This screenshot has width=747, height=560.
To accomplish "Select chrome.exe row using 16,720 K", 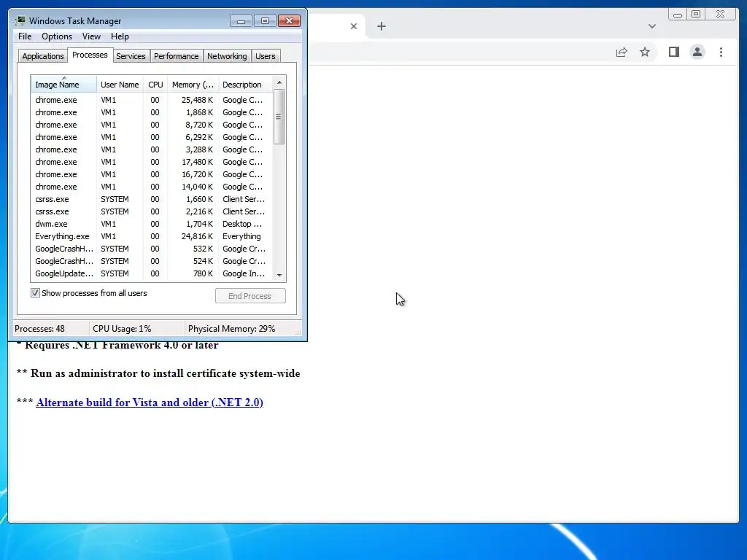I will [x=152, y=174].
